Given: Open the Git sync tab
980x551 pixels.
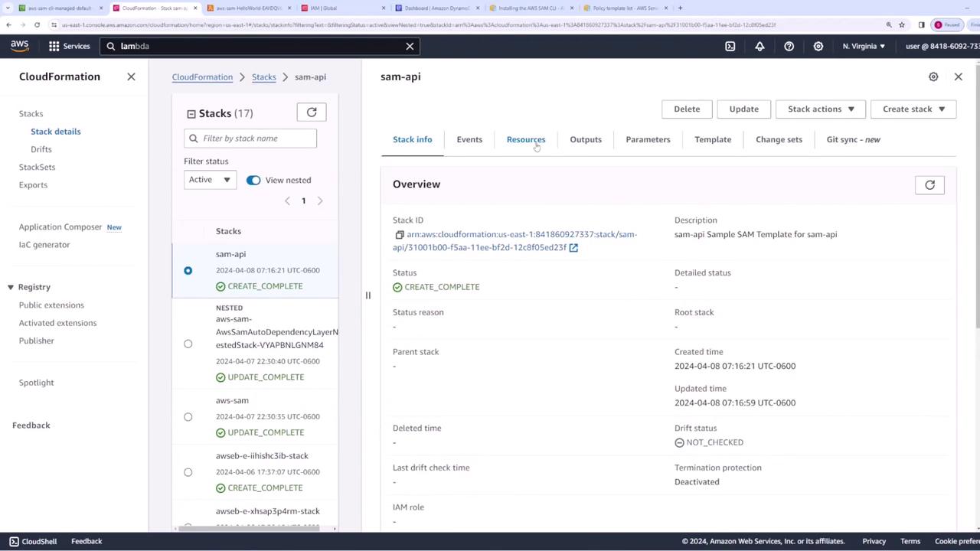Looking at the screenshot, I should pyautogui.click(x=854, y=139).
